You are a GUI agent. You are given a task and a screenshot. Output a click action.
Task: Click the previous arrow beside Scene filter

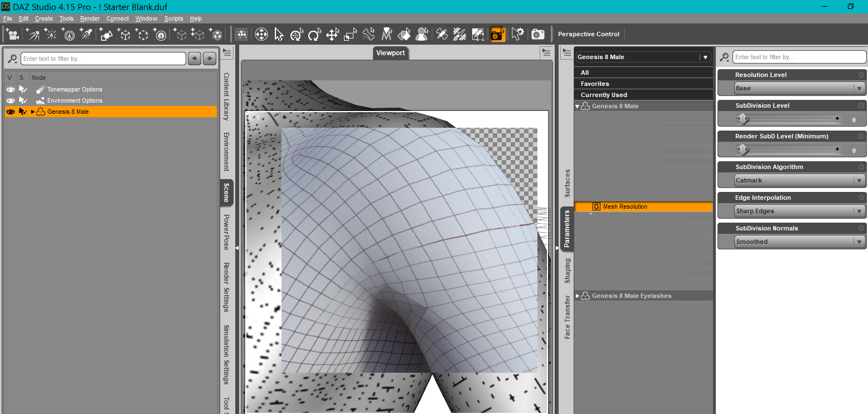[195, 59]
